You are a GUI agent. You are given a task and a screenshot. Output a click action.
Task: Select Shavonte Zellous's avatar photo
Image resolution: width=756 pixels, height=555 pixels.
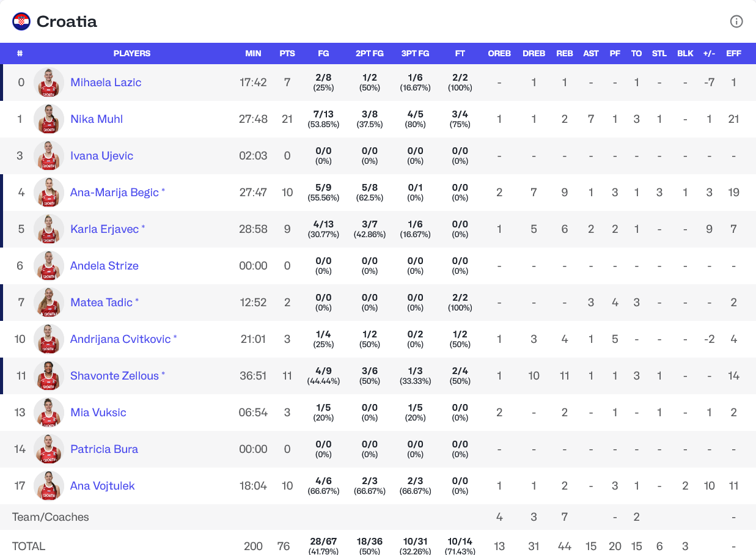49,376
